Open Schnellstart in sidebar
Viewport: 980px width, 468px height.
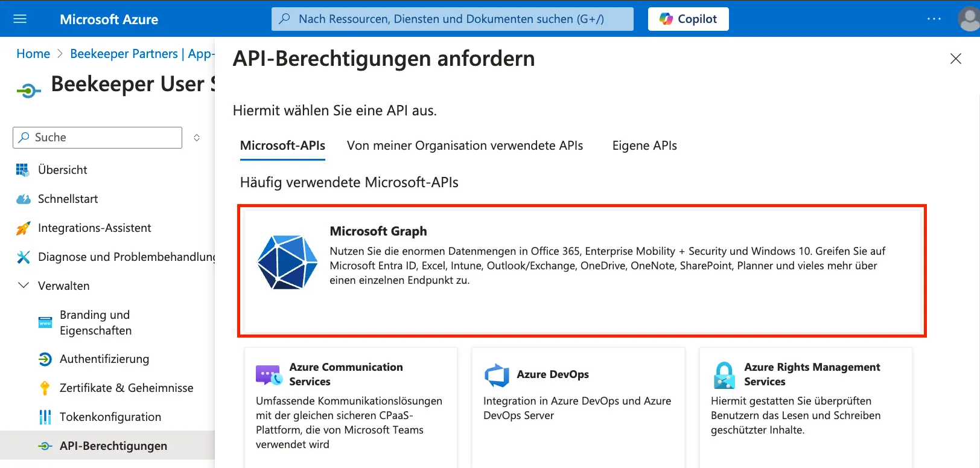(x=68, y=199)
